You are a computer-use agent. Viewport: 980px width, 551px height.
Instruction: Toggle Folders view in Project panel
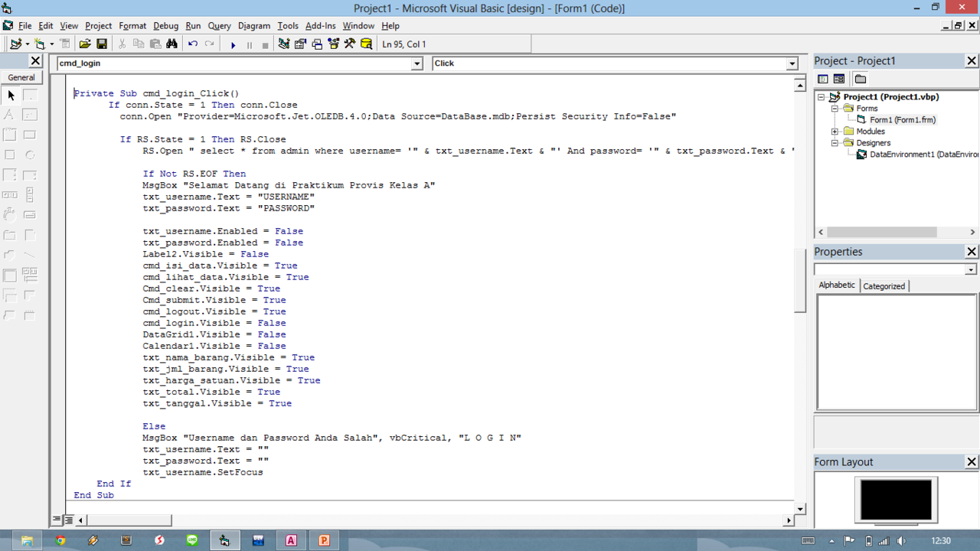click(x=861, y=79)
